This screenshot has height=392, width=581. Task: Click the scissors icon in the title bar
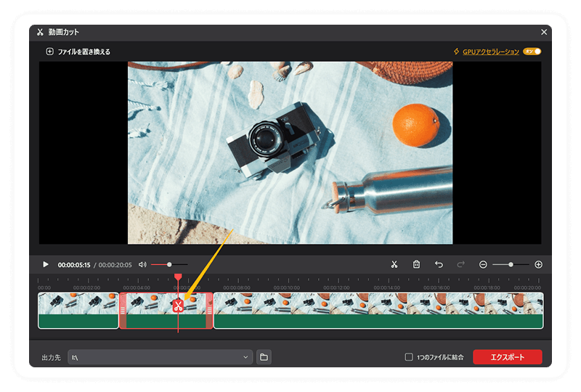coord(40,32)
